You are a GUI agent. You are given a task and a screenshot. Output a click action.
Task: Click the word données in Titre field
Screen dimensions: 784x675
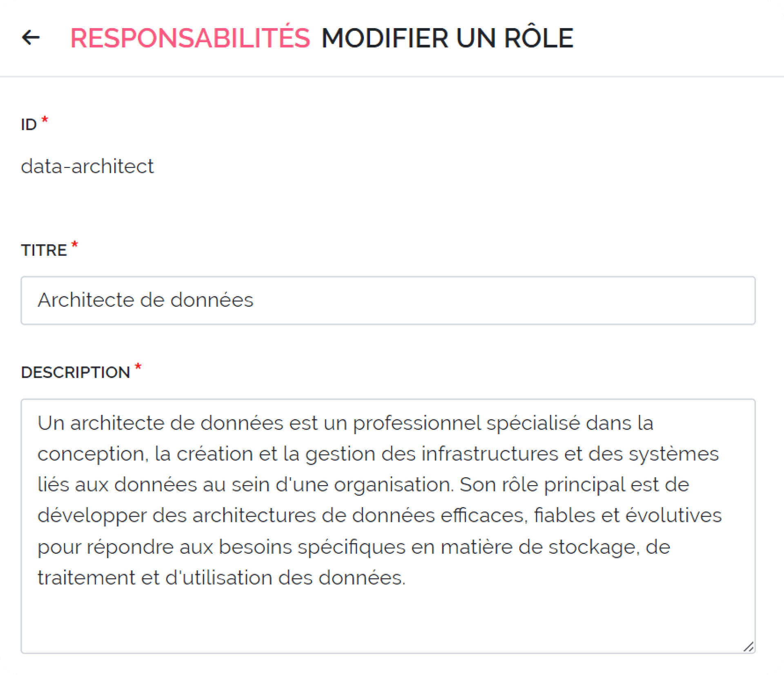pos(212,300)
